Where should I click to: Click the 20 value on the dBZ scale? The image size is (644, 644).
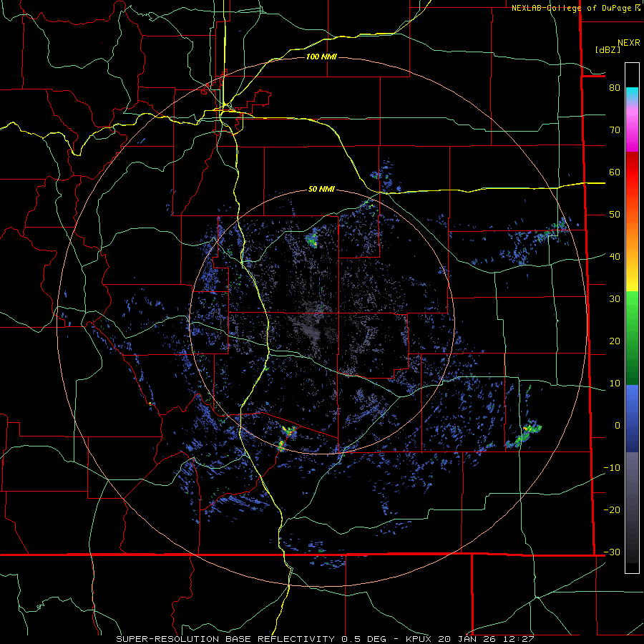(615, 341)
